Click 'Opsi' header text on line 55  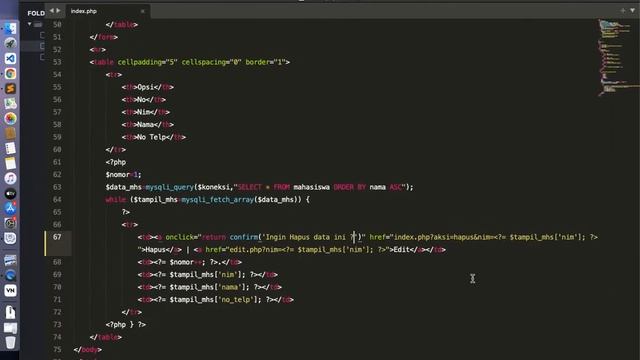(145, 87)
